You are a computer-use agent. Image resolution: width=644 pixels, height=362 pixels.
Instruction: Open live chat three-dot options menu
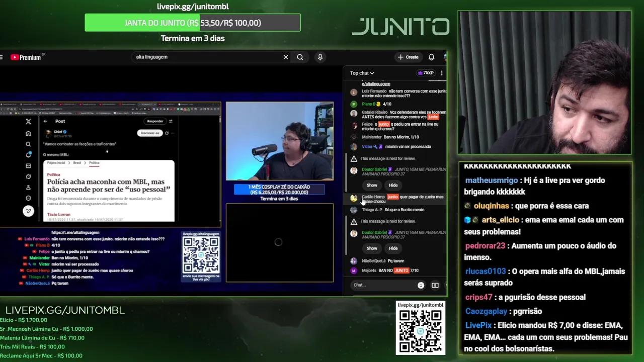click(442, 73)
